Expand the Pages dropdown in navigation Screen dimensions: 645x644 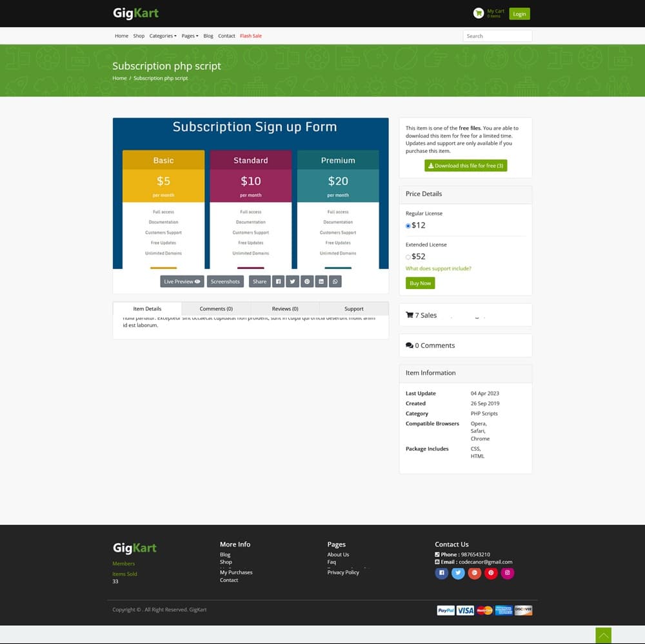coord(190,36)
